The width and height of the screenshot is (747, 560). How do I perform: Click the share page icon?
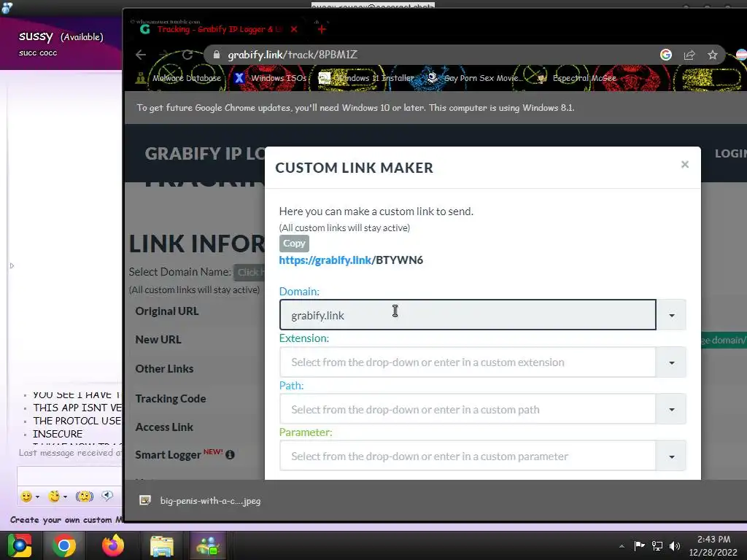point(689,55)
